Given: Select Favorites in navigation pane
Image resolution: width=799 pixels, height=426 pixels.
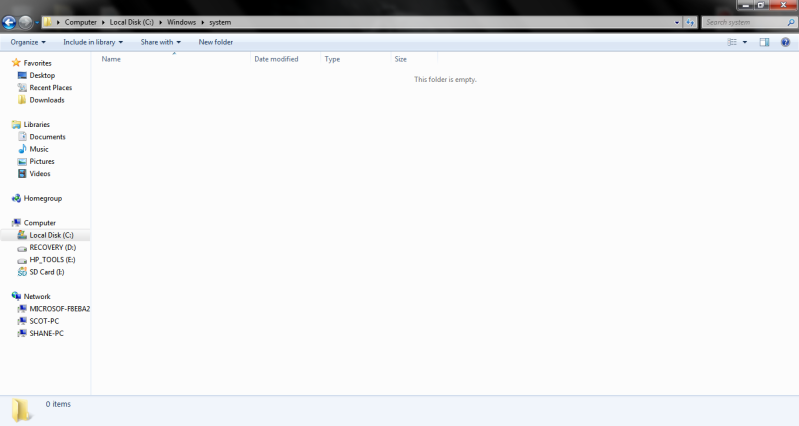Looking at the screenshot, I should pyautogui.click(x=37, y=63).
